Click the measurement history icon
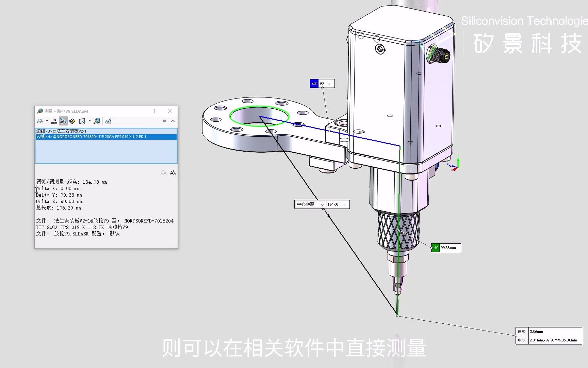The height and width of the screenshot is (368, 588). pos(97,121)
